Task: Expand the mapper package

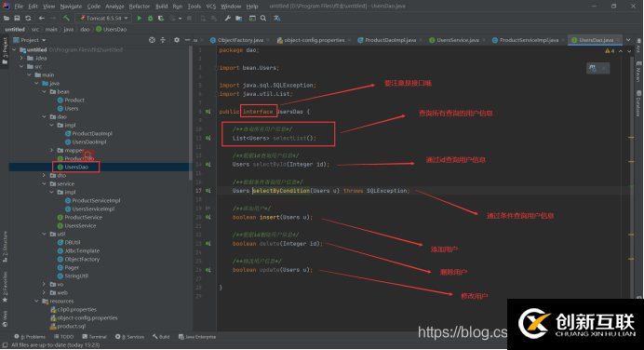Action: [52, 151]
